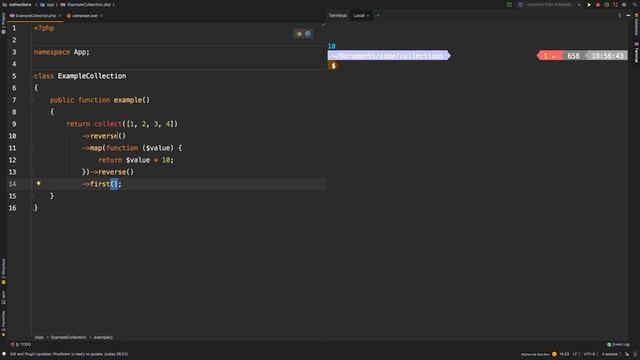The image size is (640, 360).
Task: Click the intention lightbulb on line 14
Action: coord(39,184)
